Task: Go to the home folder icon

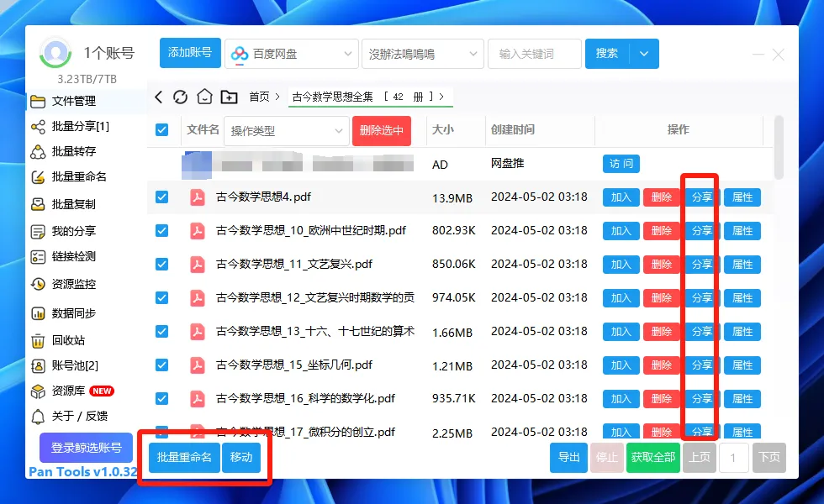Action: coord(204,97)
